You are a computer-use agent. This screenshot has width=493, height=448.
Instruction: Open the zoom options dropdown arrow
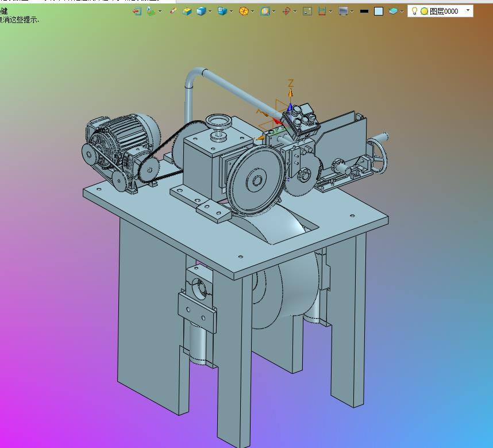pos(274,12)
